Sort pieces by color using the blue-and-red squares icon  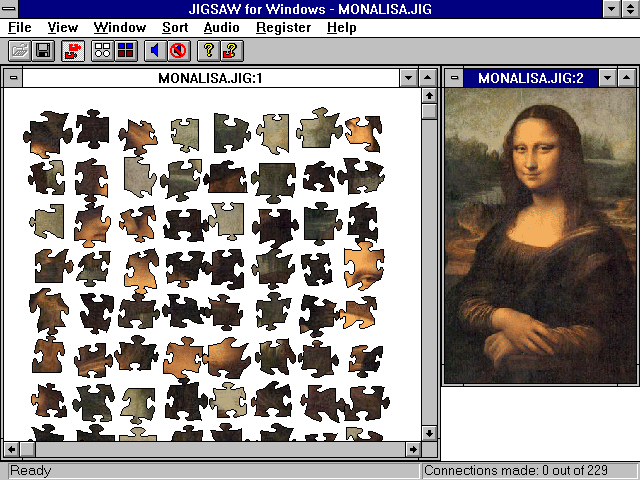126,51
